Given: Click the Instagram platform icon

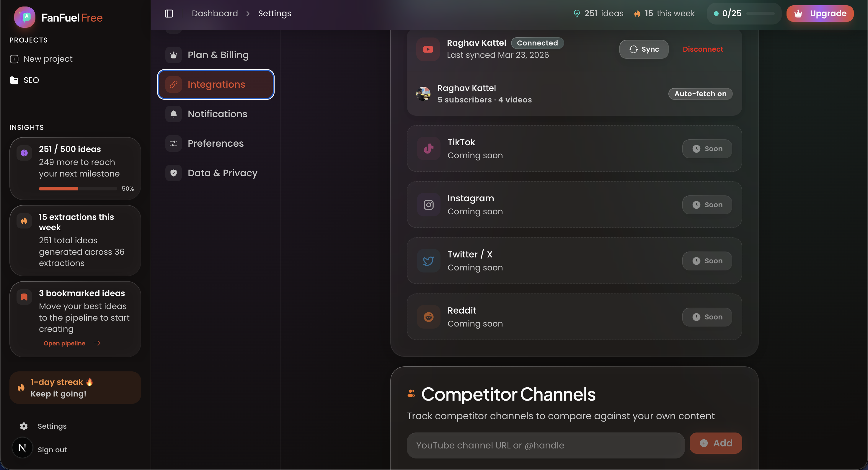Looking at the screenshot, I should click(x=428, y=205).
